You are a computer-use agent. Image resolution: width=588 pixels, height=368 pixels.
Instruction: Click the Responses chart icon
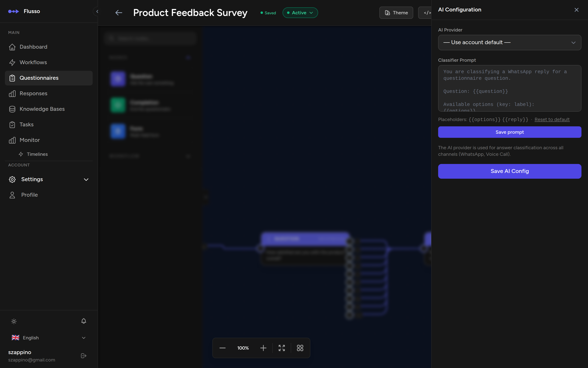(12, 94)
